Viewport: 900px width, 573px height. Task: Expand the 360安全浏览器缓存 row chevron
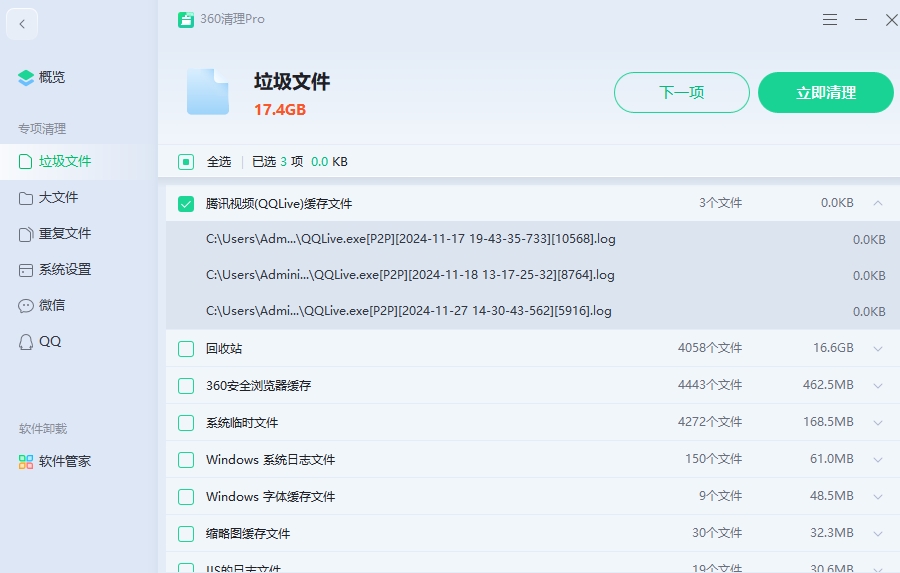click(878, 386)
